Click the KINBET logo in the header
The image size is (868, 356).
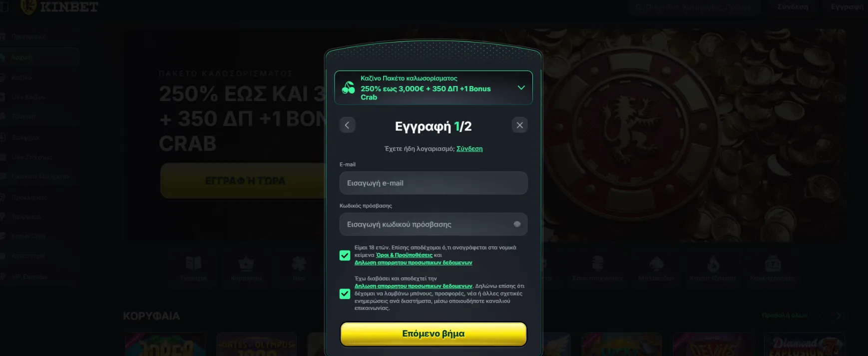[x=59, y=7]
